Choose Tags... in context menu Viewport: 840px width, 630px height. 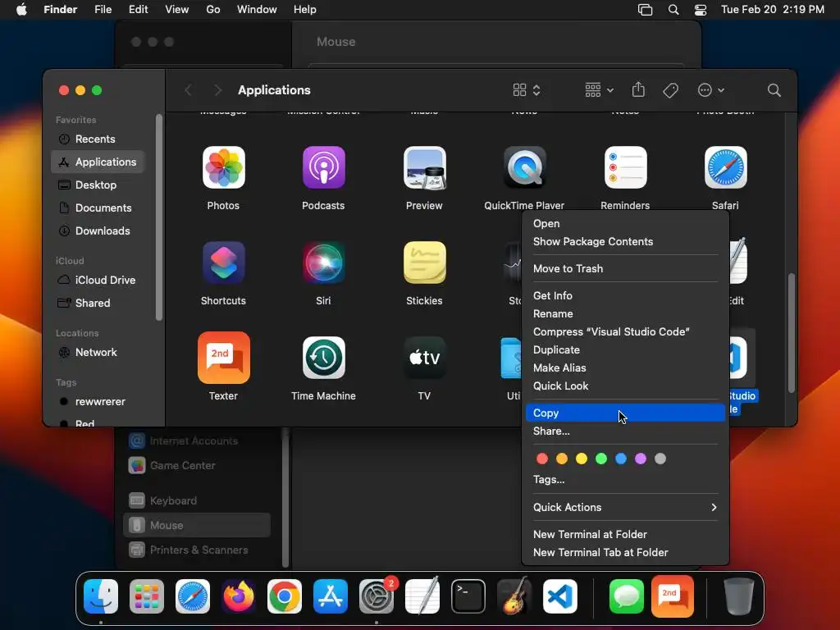pyautogui.click(x=625, y=479)
